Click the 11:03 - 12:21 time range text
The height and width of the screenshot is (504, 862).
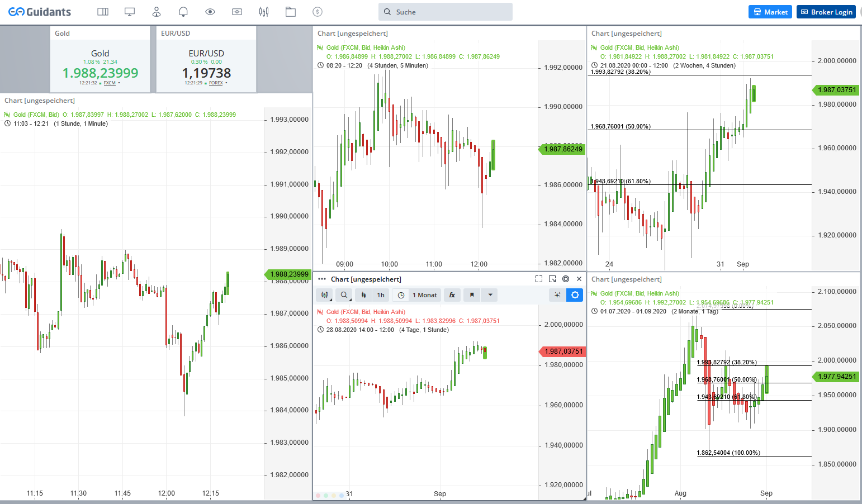coord(31,123)
